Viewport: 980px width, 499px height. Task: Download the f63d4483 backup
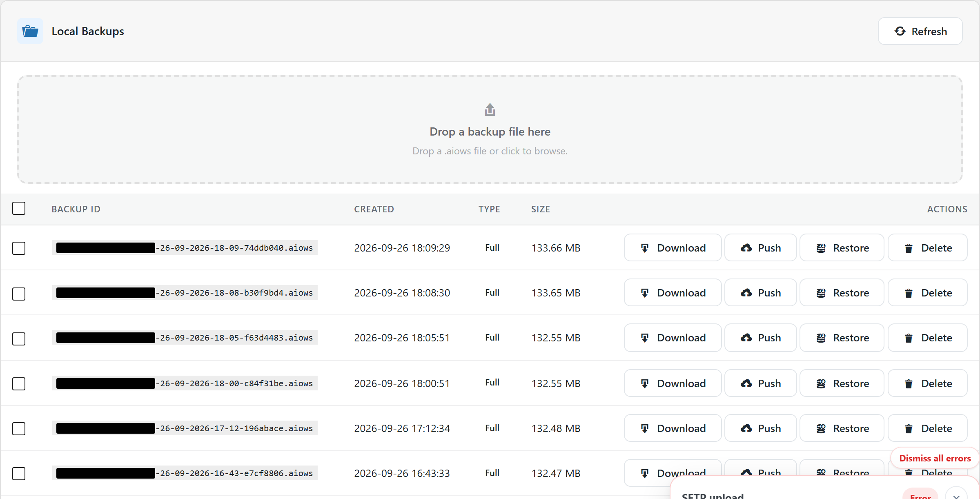tap(673, 337)
